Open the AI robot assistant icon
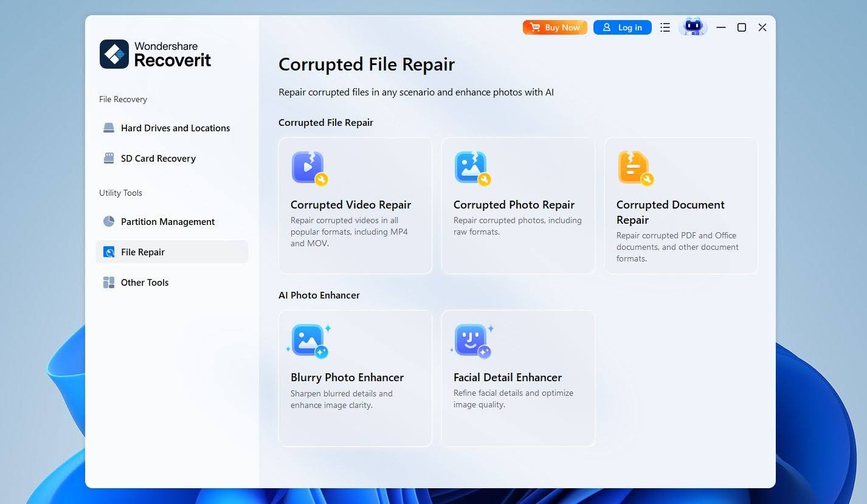This screenshot has width=867, height=504. [x=693, y=27]
